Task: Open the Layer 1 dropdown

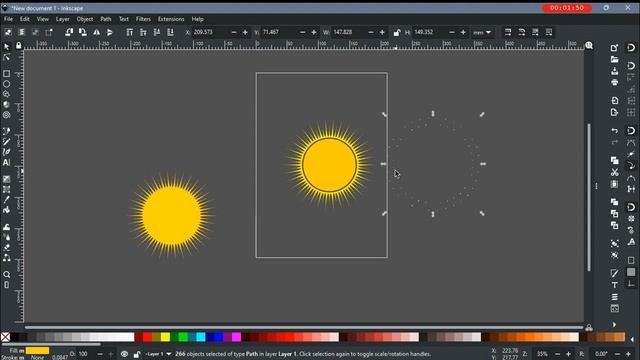Action: tap(158, 354)
